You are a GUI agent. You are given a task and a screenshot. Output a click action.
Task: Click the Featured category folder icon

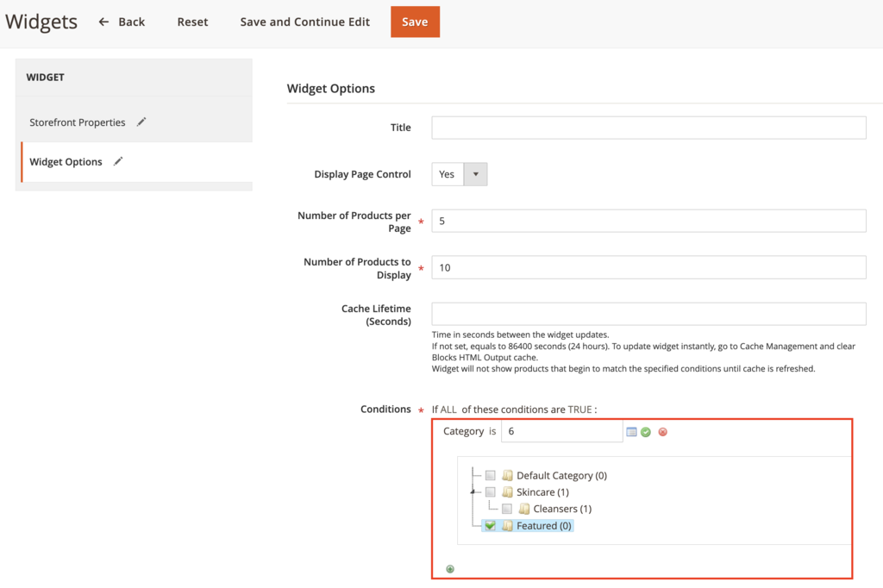point(507,526)
